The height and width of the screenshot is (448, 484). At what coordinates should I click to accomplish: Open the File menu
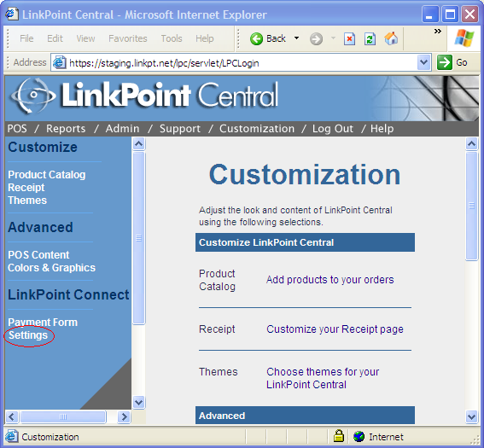pos(26,38)
